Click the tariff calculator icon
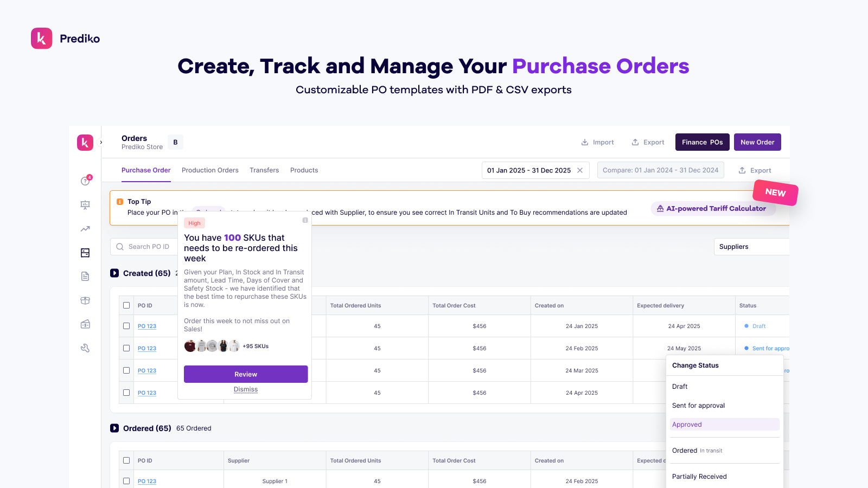This screenshot has height=488, width=868. [x=660, y=208]
